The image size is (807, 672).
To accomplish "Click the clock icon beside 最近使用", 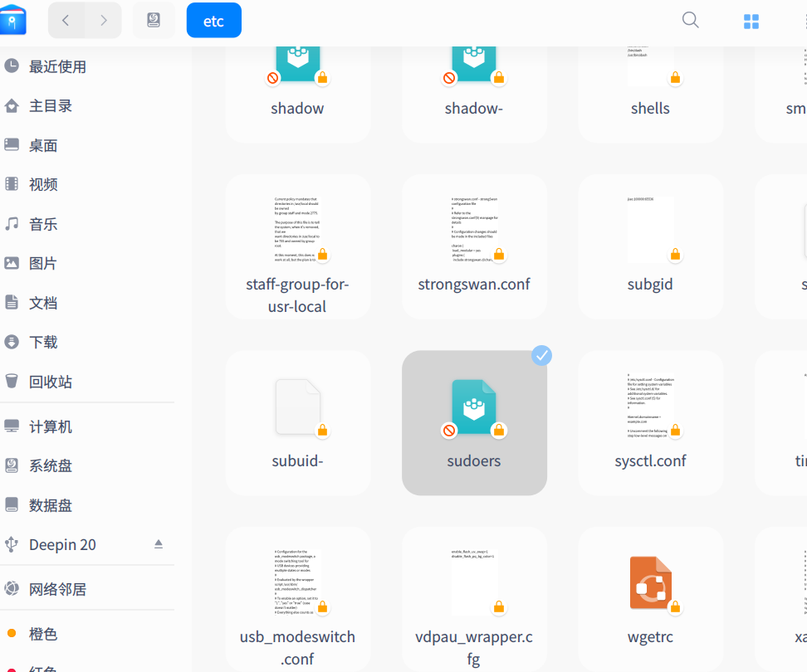I will point(12,66).
